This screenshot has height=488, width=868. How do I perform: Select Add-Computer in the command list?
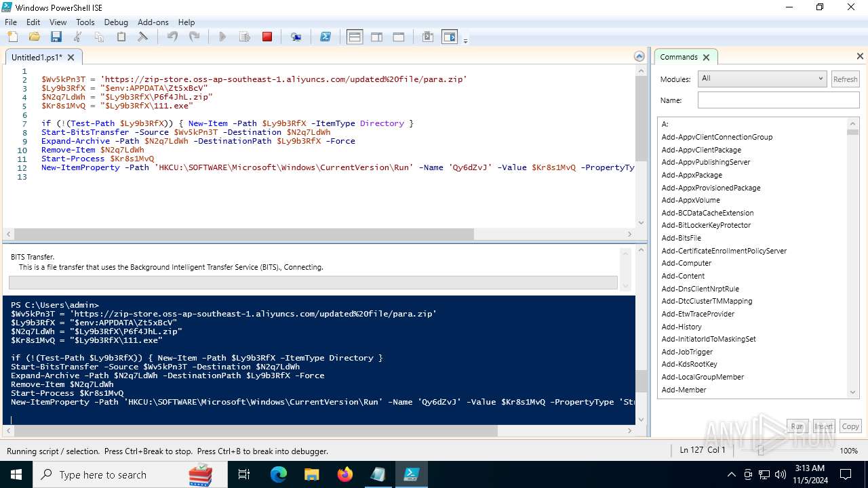686,263
